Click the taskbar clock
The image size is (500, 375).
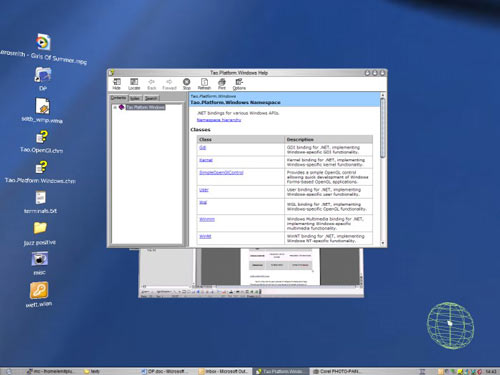(x=491, y=371)
